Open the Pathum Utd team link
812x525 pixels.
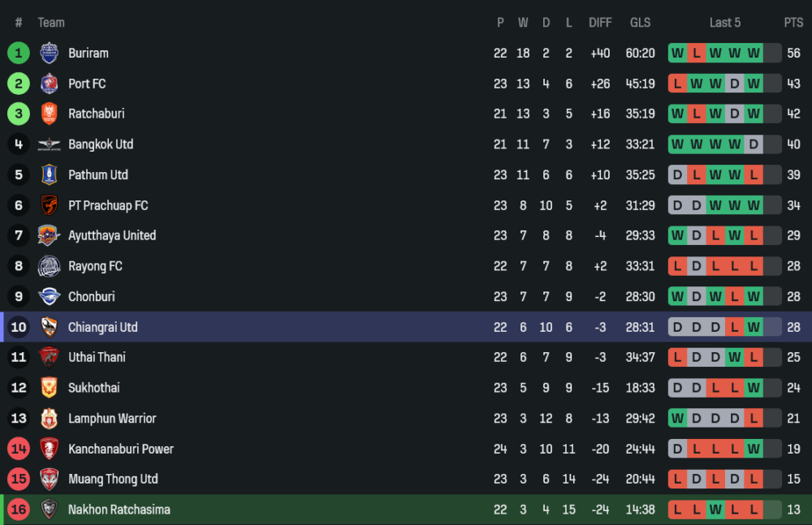[98, 175]
